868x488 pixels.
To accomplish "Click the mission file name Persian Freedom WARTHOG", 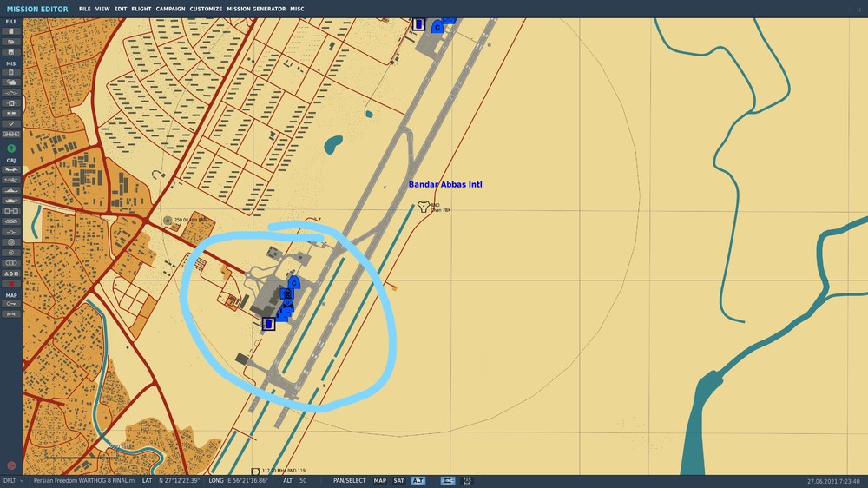I will point(84,481).
